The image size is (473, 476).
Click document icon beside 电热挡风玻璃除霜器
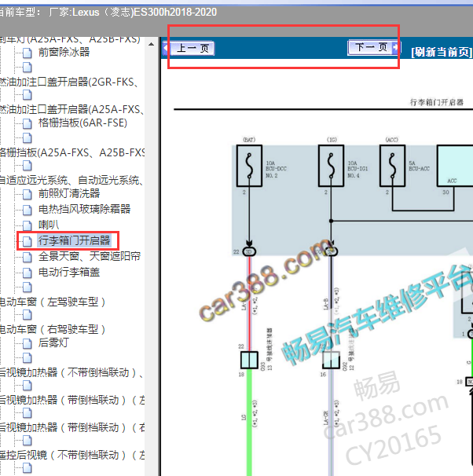coord(27,210)
